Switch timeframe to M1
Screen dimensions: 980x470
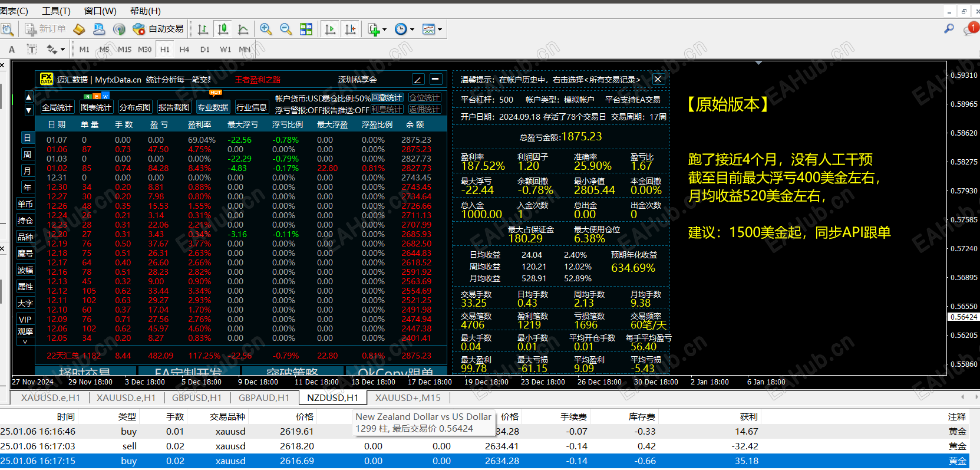pos(84,50)
